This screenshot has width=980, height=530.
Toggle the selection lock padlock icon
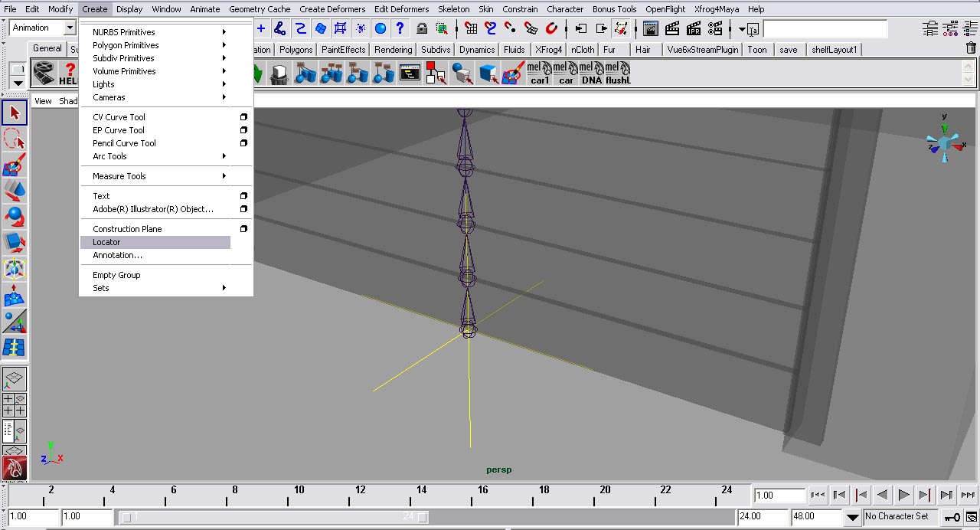coord(421,28)
